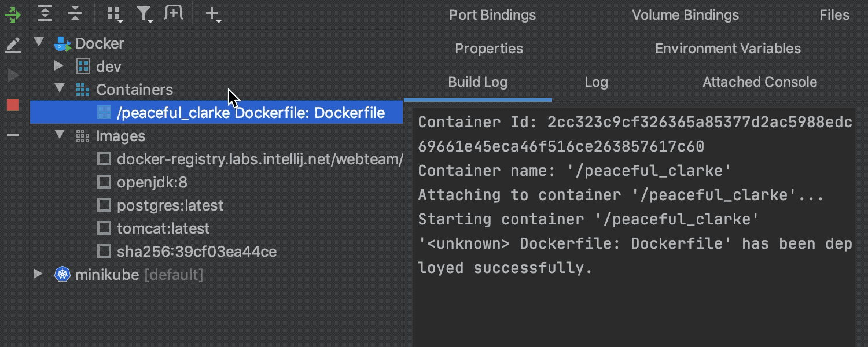Expand the minikube tree node
Screen dimensions: 868x347
(38, 274)
